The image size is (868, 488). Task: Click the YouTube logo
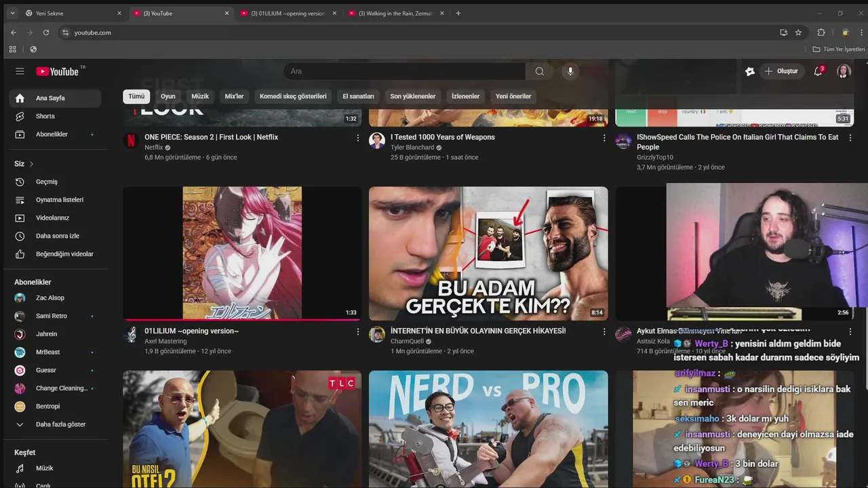click(58, 71)
